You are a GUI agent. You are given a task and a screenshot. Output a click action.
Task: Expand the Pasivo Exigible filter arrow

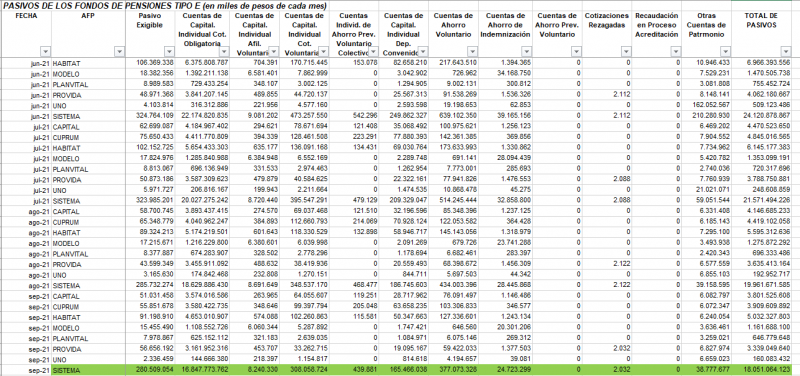(170, 52)
